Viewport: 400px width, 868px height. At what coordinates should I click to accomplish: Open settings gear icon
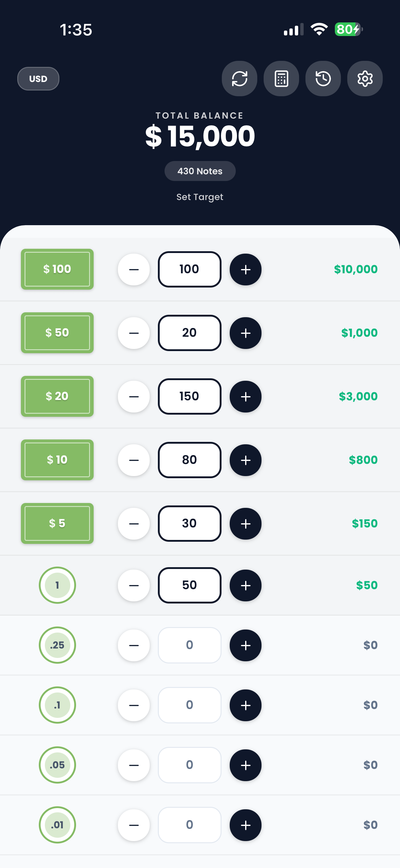coord(365,78)
